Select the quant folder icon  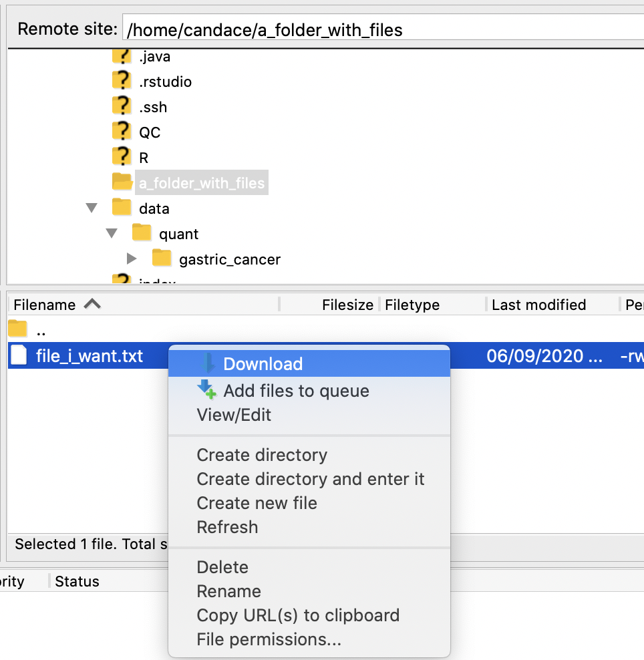click(x=142, y=233)
